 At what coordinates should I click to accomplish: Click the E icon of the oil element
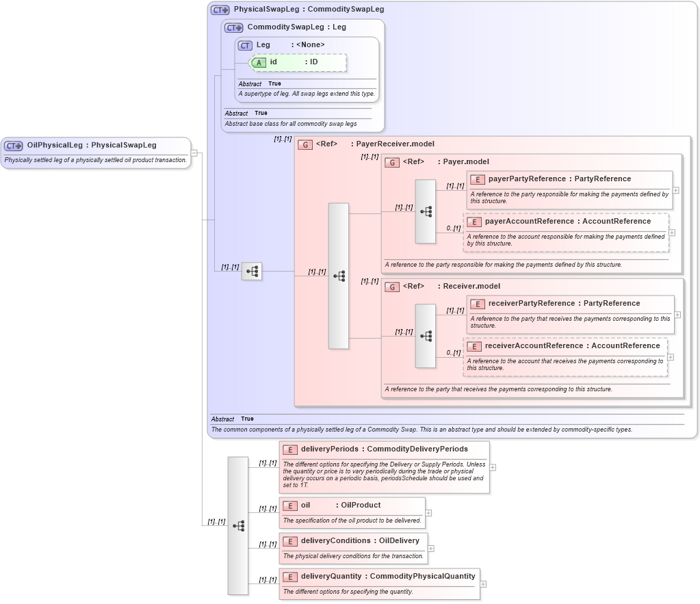point(289,505)
